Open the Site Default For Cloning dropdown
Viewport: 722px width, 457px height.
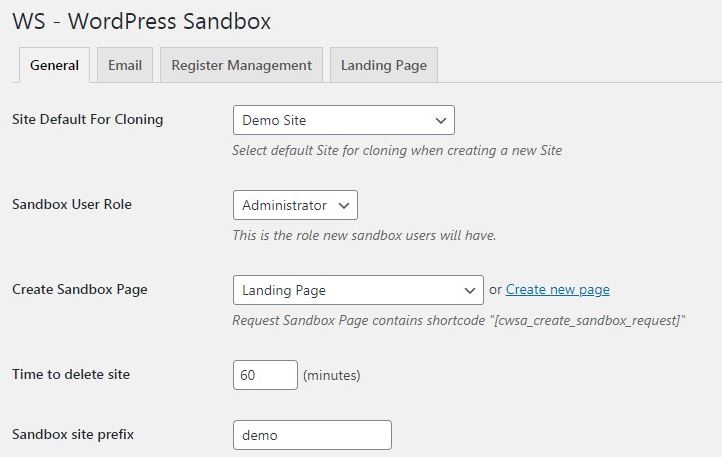(344, 120)
